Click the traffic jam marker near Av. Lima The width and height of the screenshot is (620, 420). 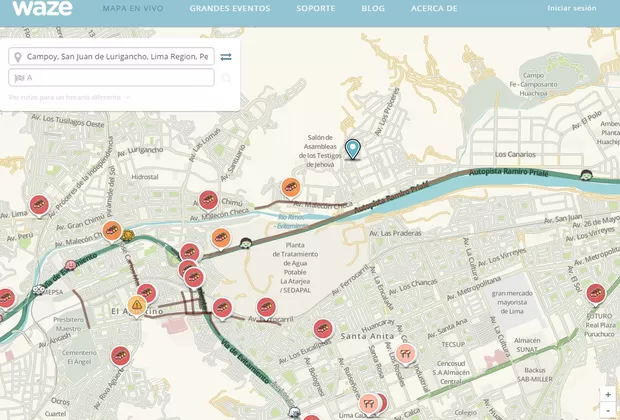click(x=39, y=204)
